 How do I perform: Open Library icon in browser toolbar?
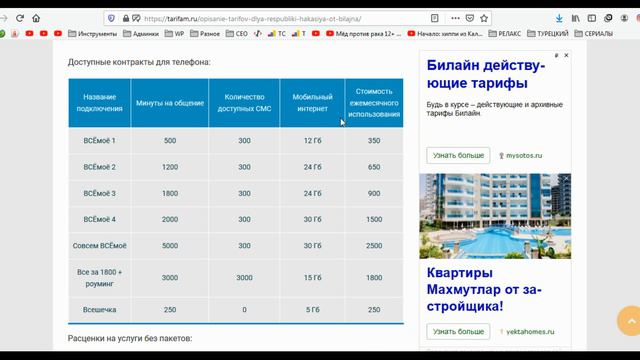pyautogui.click(x=576, y=18)
